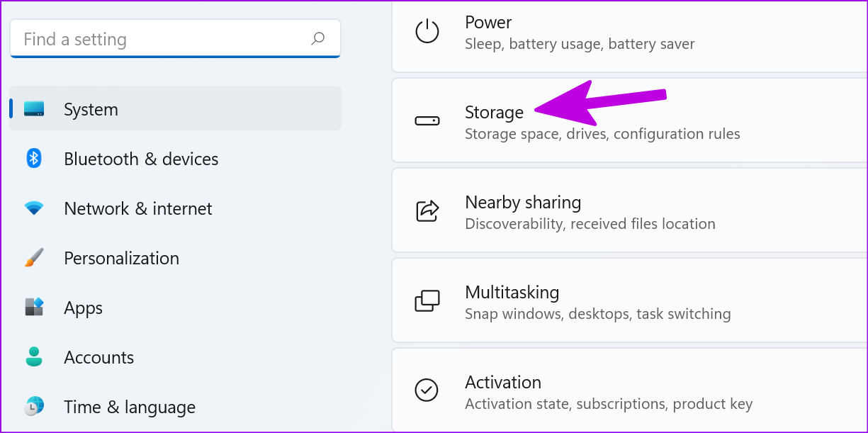Open the Multitasking settings heading
The width and height of the screenshot is (868, 433).
(512, 292)
